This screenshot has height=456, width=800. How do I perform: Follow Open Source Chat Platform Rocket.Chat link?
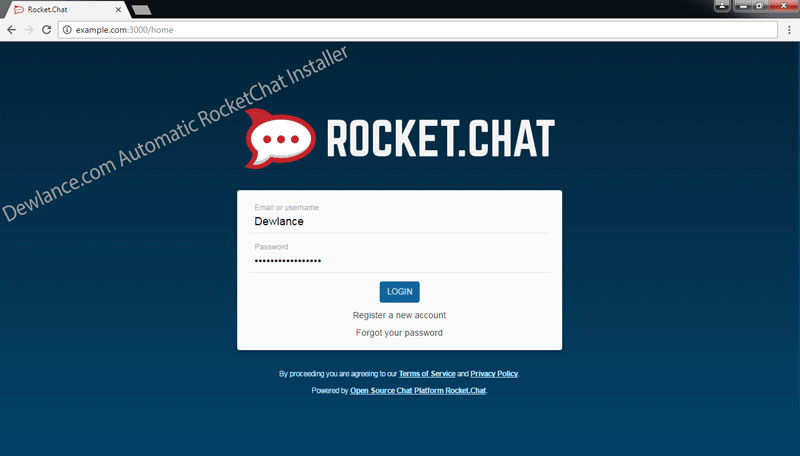418,391
